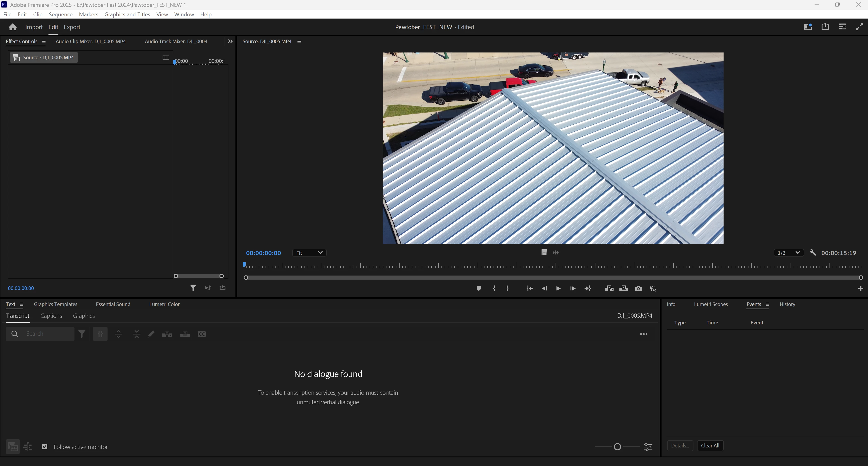Expand hidden panel tabs with chevrons
This screenshot has width=868, height=466.
pyautogui.click(x=230, y=41)
